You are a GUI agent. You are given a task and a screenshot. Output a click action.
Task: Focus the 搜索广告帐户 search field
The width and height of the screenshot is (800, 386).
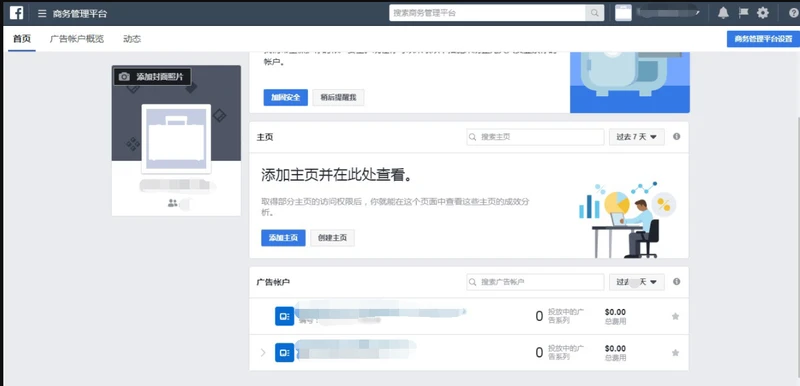click(535, 282)
